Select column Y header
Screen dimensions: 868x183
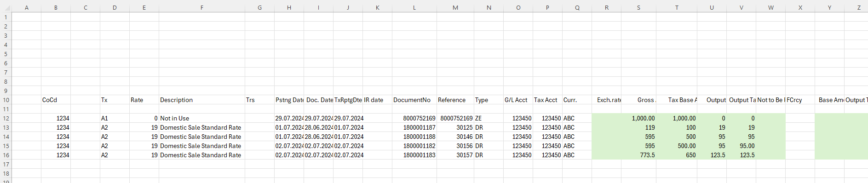pos(829,8)
